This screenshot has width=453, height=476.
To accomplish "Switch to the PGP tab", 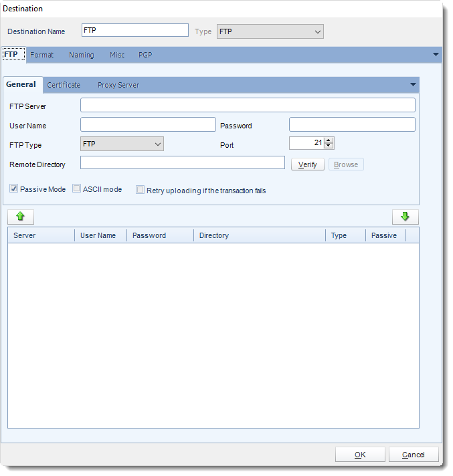I will pyautogui.click(x=145, y=55).
